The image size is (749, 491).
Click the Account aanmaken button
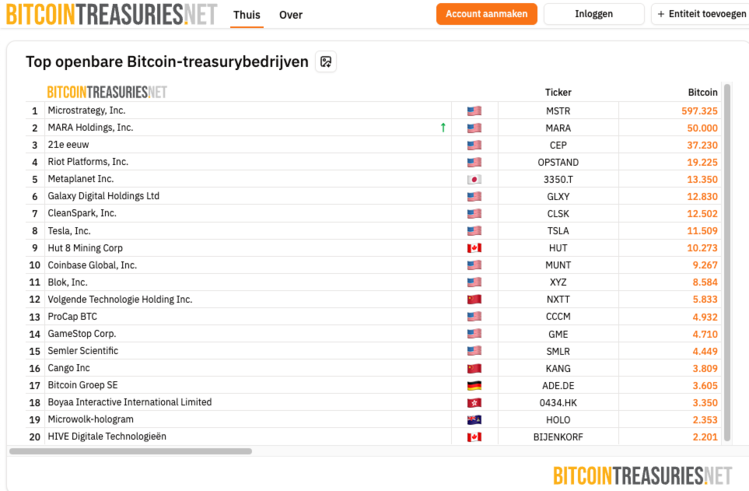(x=486, y=14)
